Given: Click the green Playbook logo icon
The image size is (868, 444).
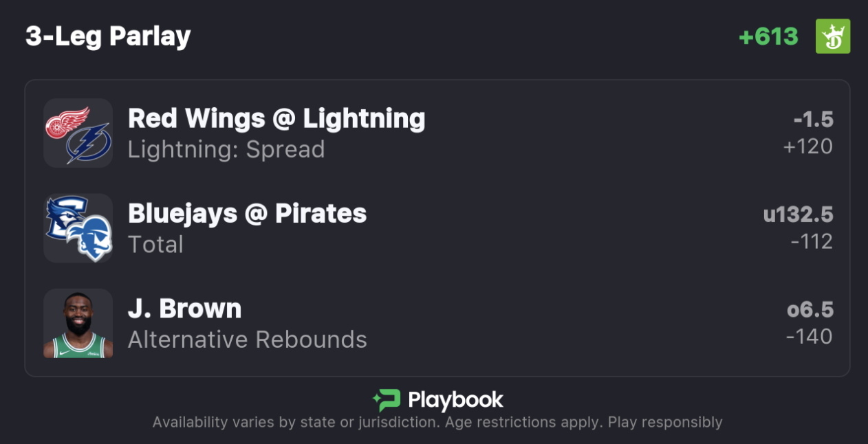Looking at the screenshot, I should click(x=386, y=400).
